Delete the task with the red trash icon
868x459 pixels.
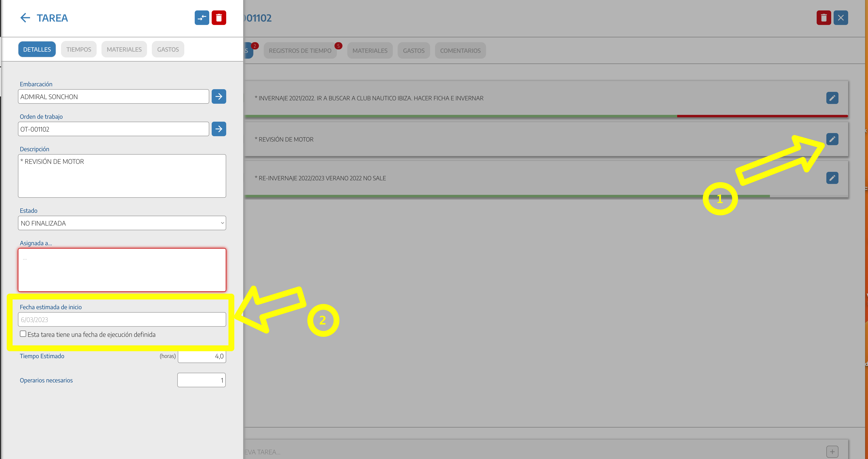point(219,18)
